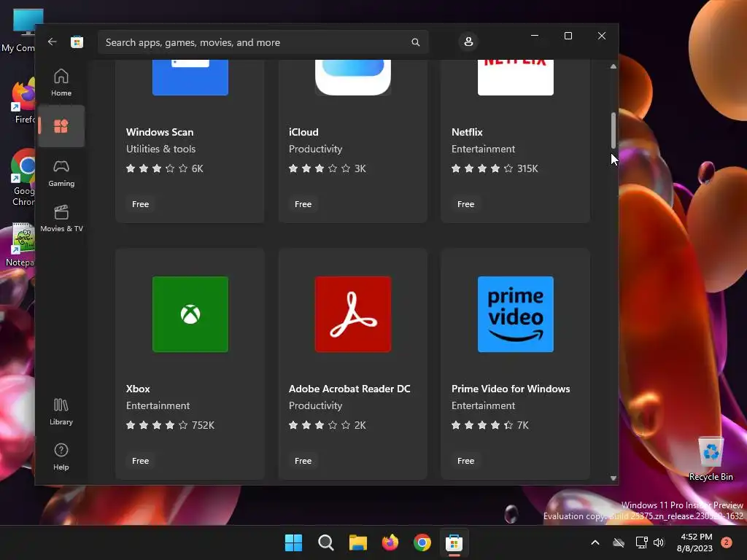Click the scrollbar up arrow

tap(613, 66)
